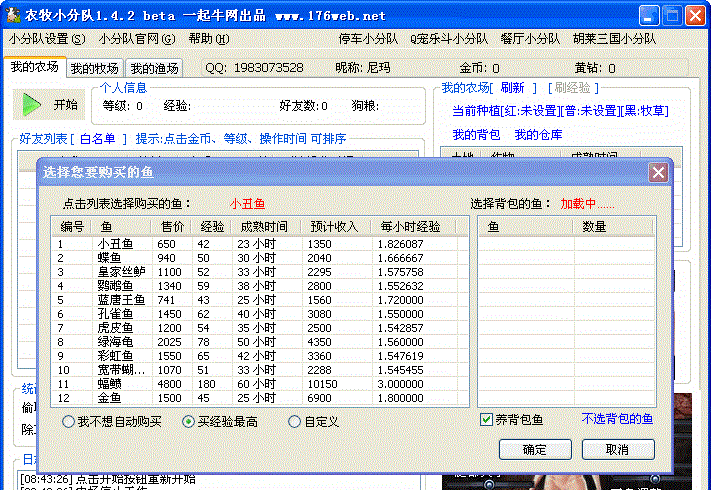This screenshot has width=711, height=490.
Task: Switch to 我的渔场 tab
Action: (x=154, y=68)
